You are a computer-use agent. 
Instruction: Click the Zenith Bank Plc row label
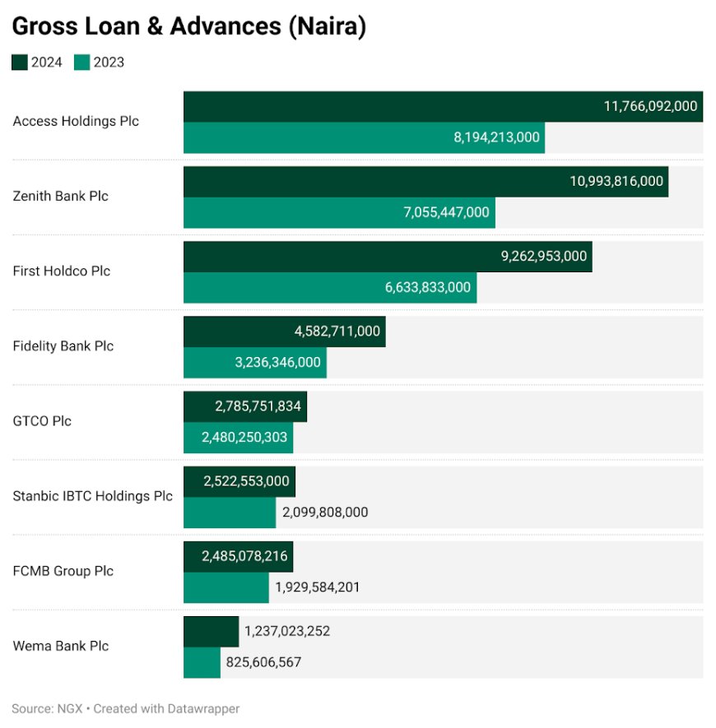[60, 196]
